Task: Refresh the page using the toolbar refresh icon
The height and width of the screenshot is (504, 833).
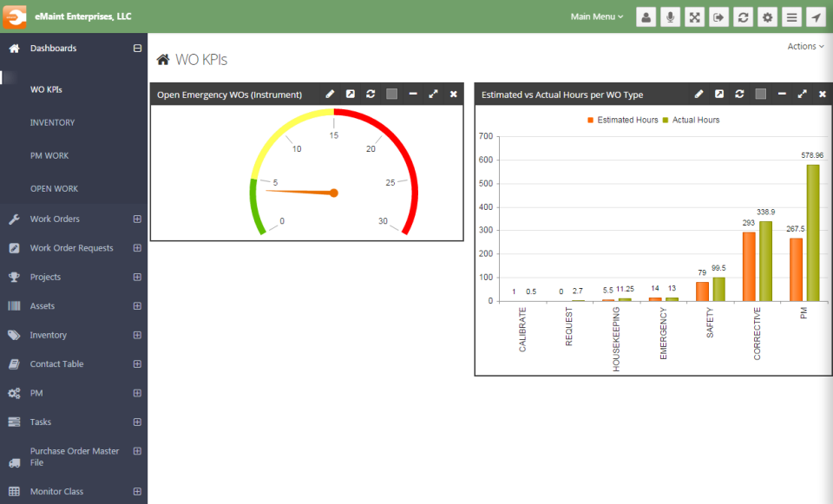Action: click(743, 16)
